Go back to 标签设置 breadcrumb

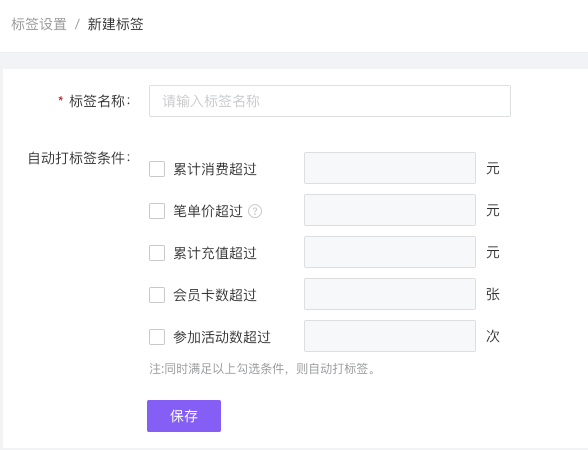point(39,24)
